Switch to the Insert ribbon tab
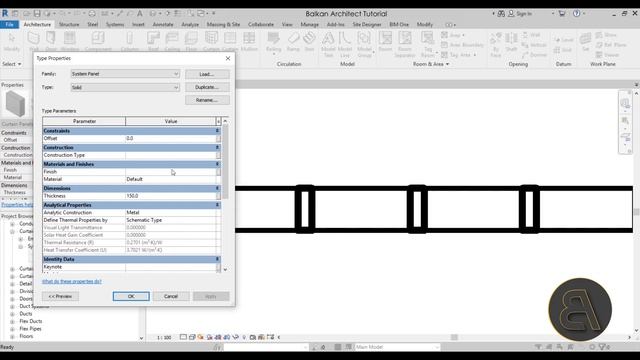The width and height of the screenshot is (640, 360). click(138, 24)
